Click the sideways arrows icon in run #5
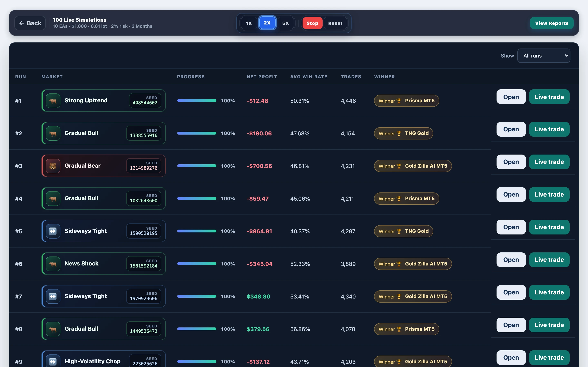588x367 pixels. tap(53, 231)
